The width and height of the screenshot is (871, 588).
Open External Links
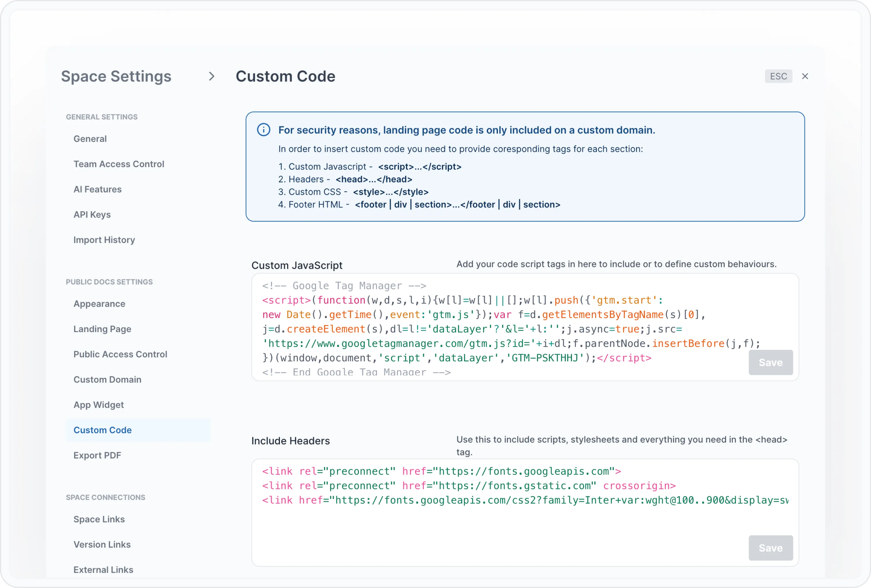[103, 570]
